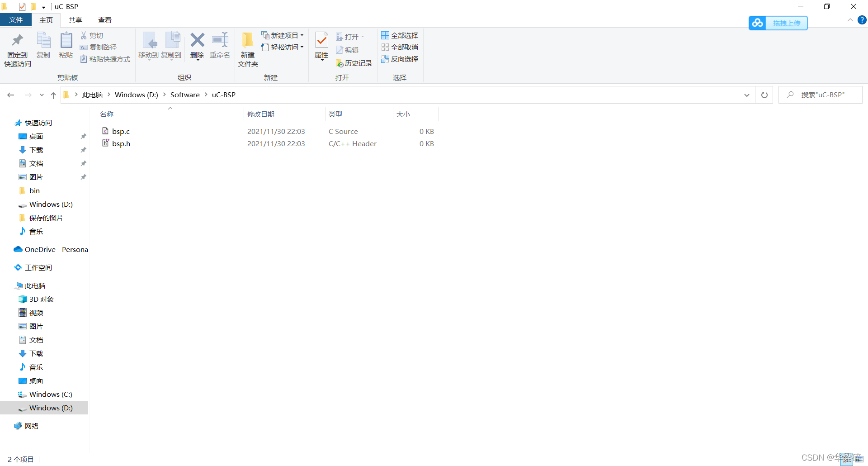Select pinned Desktop (桌面) under Quick access
Screen dimensions: 868x466
pyautogui.click(x=36, y=136)
